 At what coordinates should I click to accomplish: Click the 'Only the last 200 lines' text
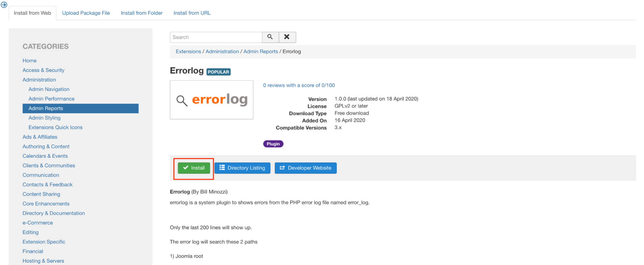click(211, 228)
